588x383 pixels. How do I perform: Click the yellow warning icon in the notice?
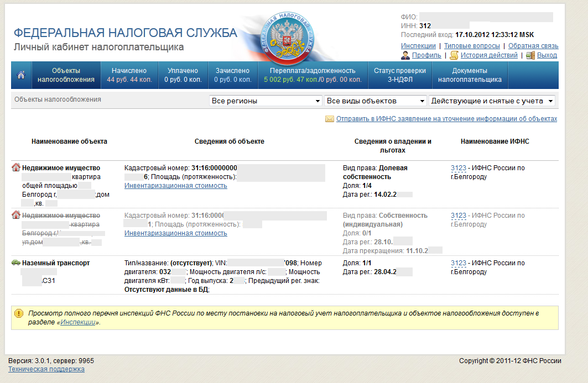click(x=18, y=313)
